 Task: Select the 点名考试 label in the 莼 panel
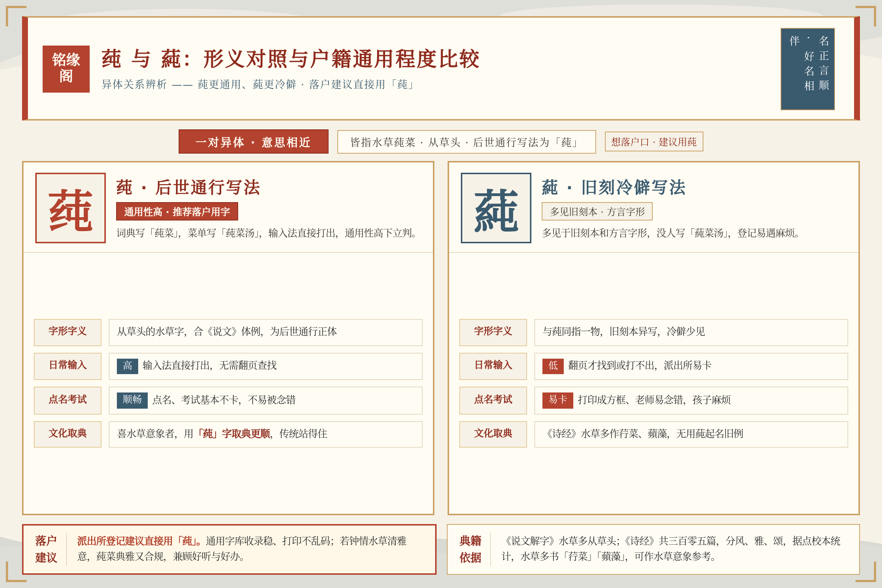point(68,401)
